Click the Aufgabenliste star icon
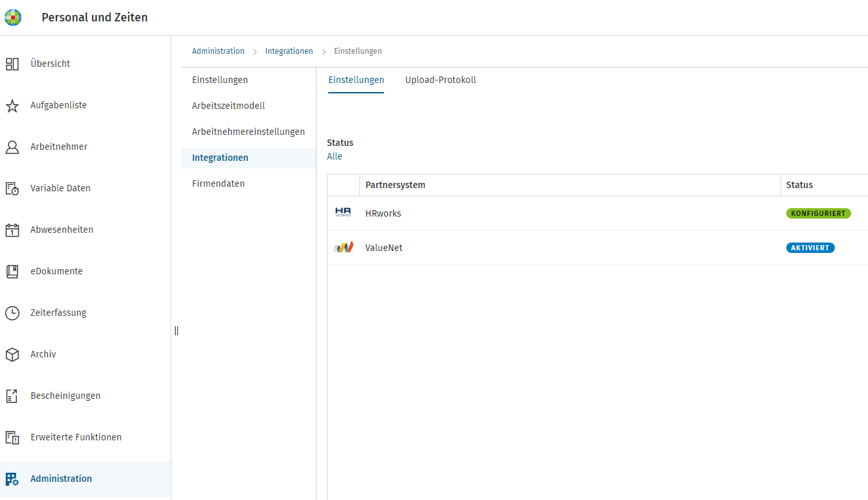The width and height of the screenshot is (868, 500). point(12,105)
